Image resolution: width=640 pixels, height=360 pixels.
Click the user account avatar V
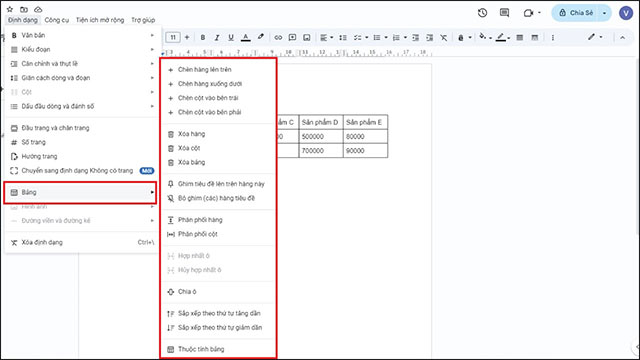pyautogui.click(x=626, y=13)
